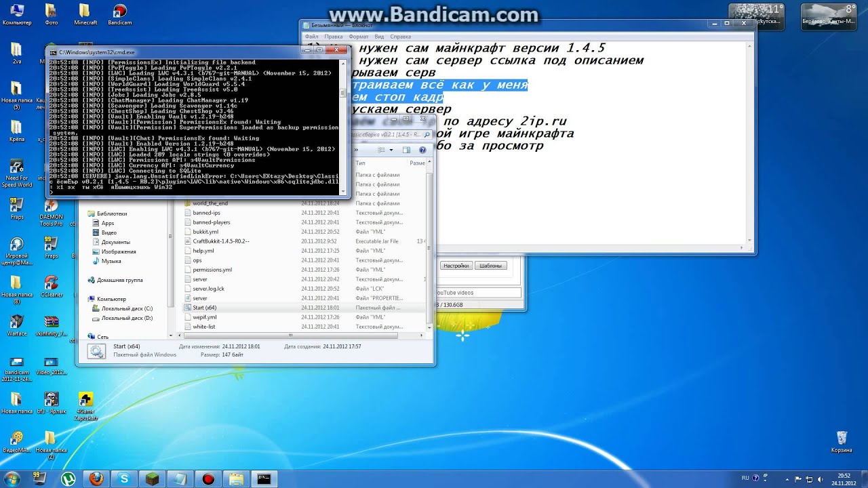Launch the CCleaner desktop shortcut
Screen dimensions: 868x488
click(x=51, y=286)
